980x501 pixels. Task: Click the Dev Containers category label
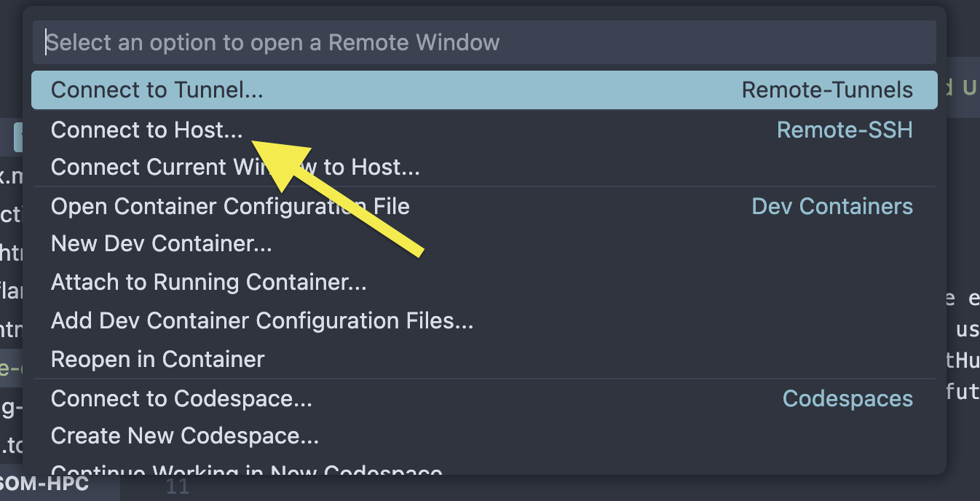click(x=831, y=206)
